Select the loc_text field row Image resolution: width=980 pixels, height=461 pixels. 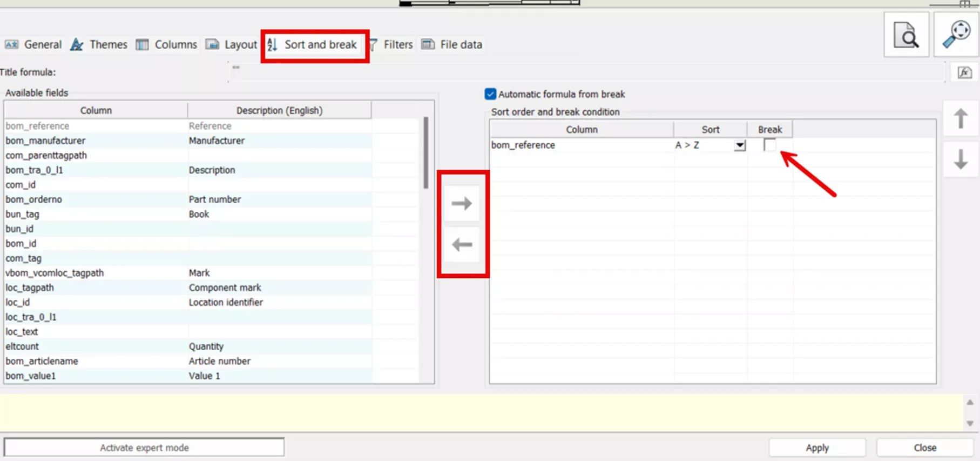pyautogui.click(x=188, y=331)
